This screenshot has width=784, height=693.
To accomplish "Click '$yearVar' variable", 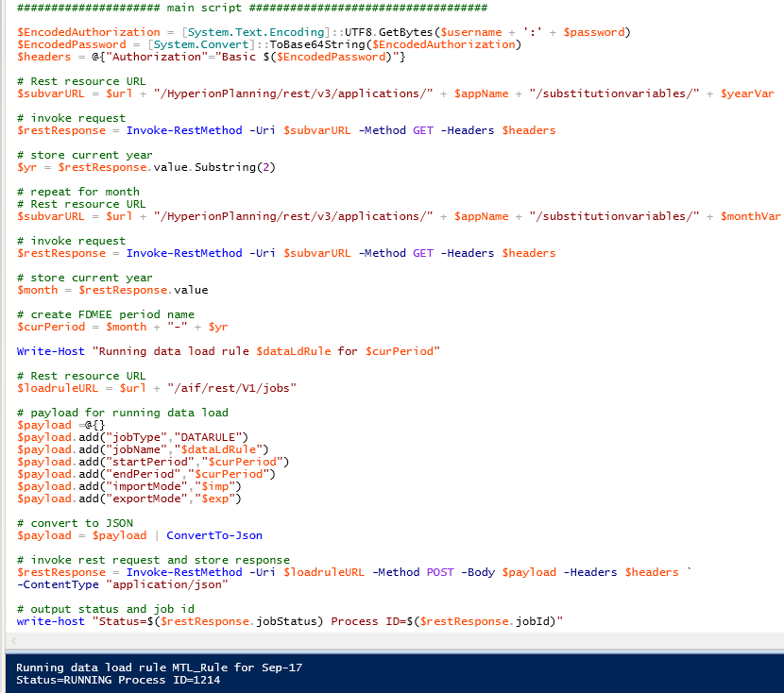I will pos(747,93).
